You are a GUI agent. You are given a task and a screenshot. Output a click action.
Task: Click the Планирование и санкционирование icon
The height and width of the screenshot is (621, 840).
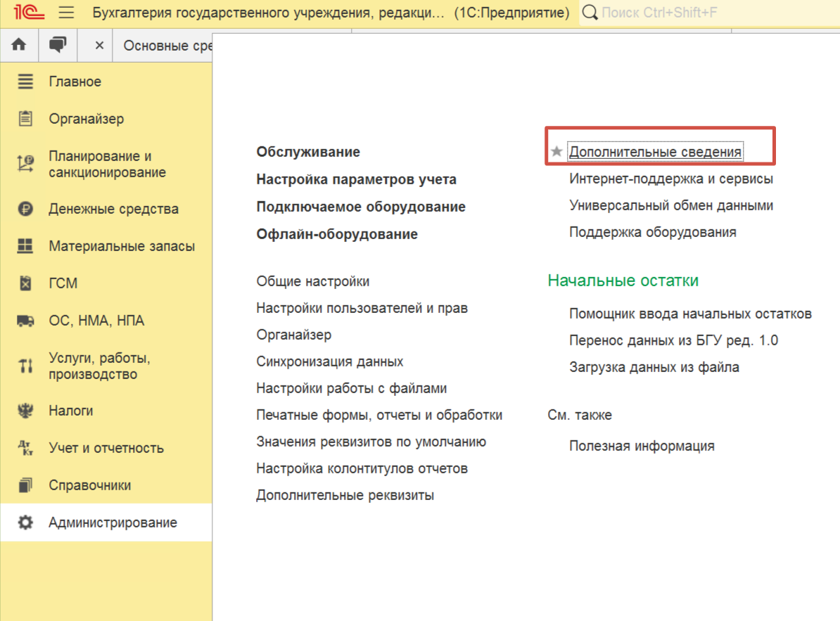point(25,163)
